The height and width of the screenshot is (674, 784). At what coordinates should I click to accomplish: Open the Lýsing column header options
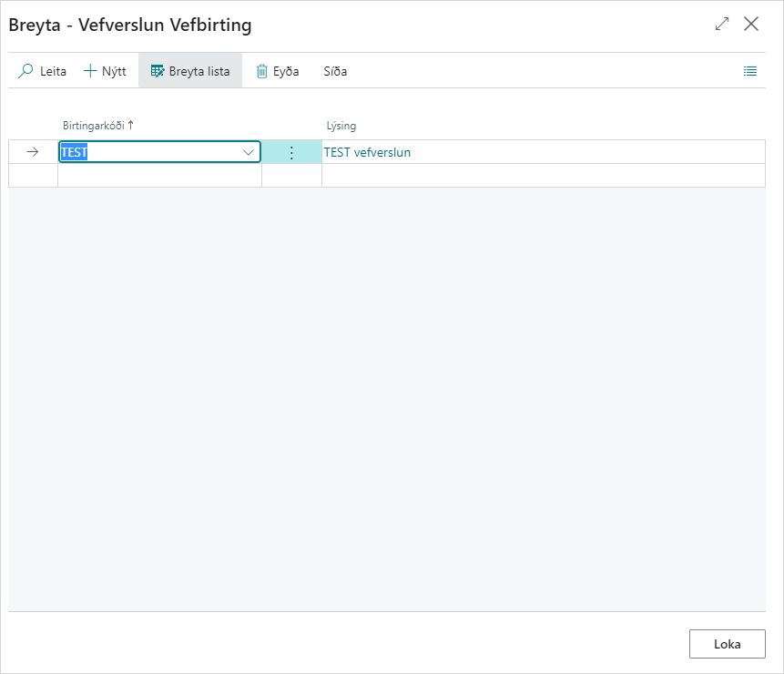[341, 126]
